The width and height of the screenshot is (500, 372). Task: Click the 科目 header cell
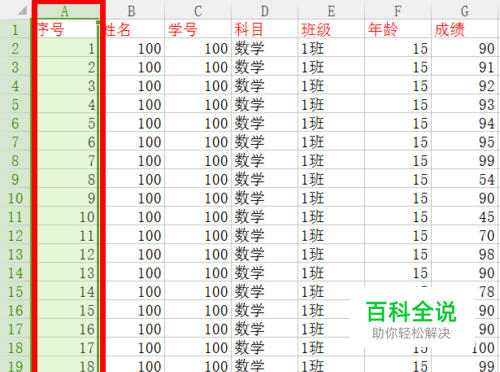tap(265, 29)
